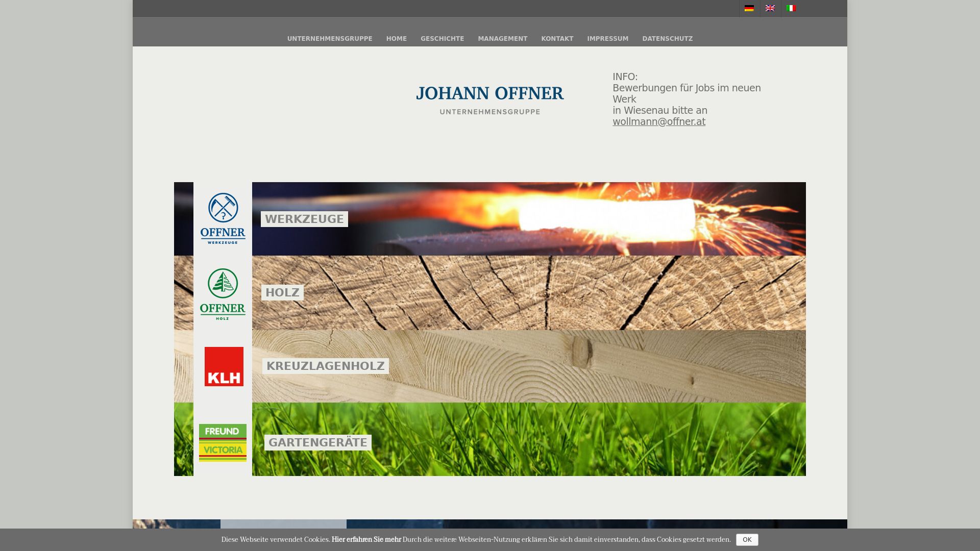The width and height of the screenshot is (980, 551).
Task: Click the Johann Offner Unternehmensgruppe logo
Action: (490, 100)
